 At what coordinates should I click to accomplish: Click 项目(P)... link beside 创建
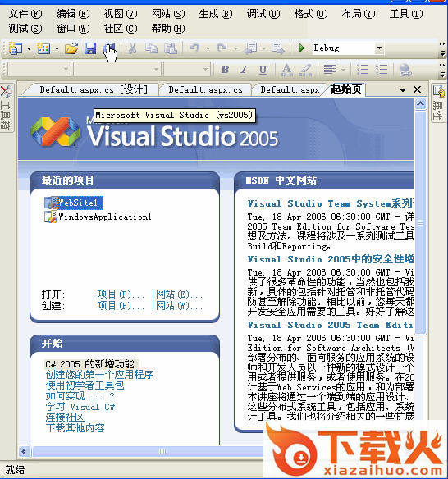pyautogui.click(x=121, y=305)
